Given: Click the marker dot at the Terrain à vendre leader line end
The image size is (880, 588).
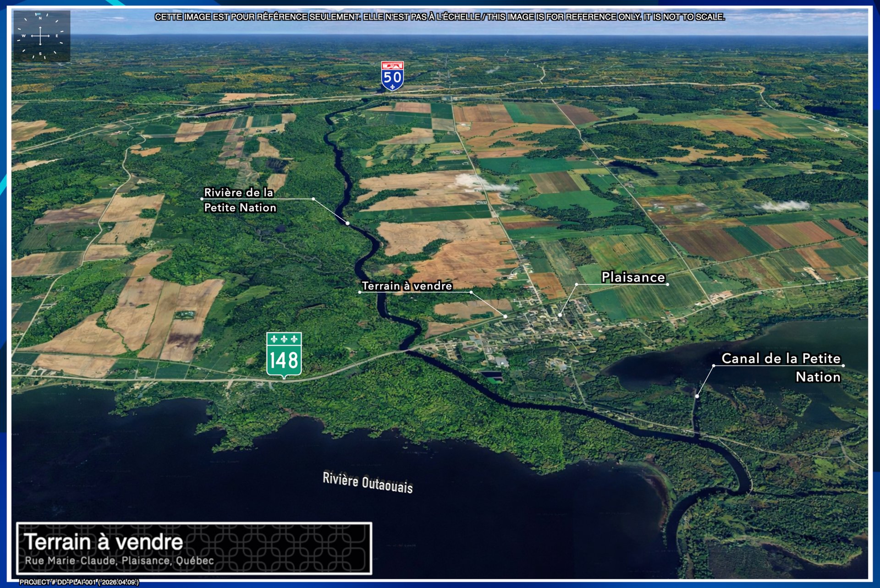Looking at the screenshot, I should pos(506,316).
